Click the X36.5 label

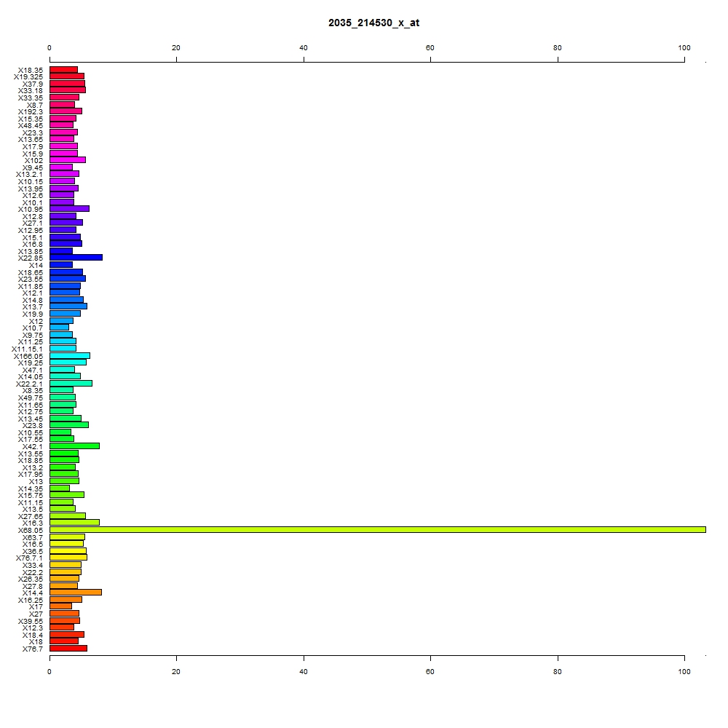[33, 552]
